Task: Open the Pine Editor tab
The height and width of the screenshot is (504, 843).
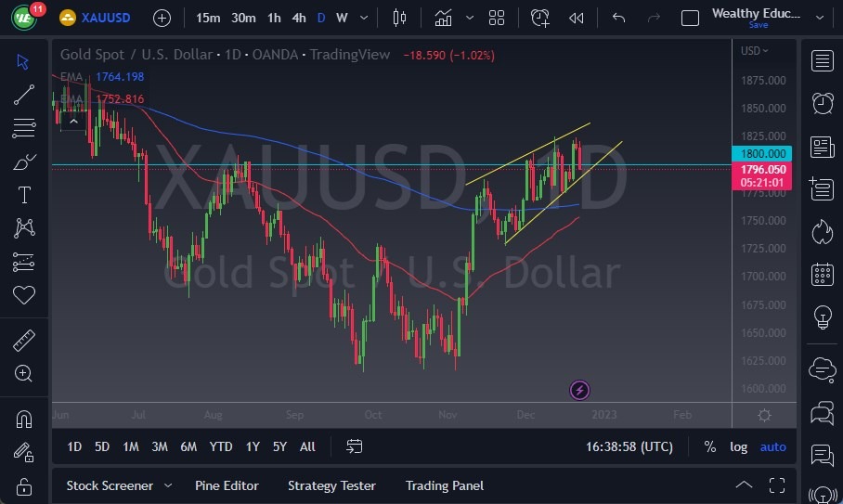Action: 227,485
